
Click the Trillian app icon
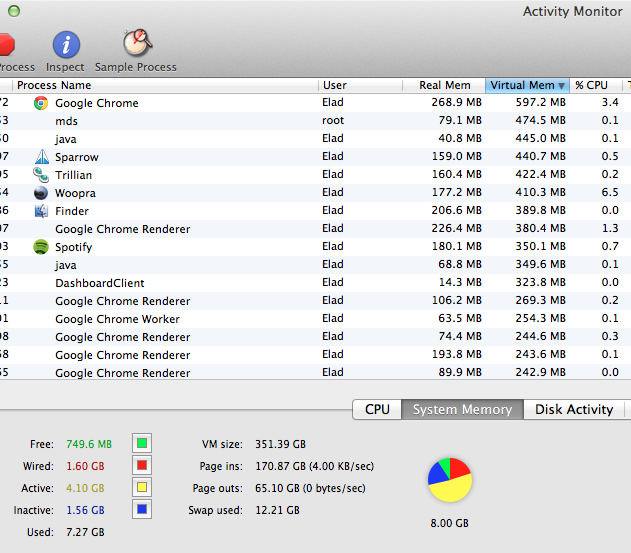tap(41, 175)
